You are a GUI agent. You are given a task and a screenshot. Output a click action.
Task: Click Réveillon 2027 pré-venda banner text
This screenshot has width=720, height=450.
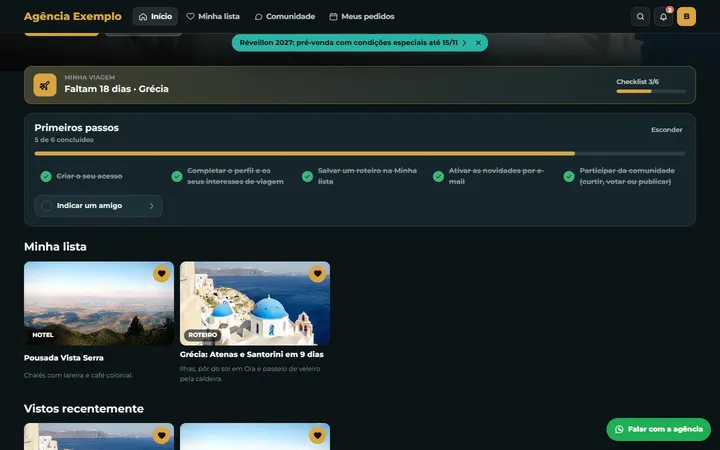pyautogui.click(x=349, y=43)
